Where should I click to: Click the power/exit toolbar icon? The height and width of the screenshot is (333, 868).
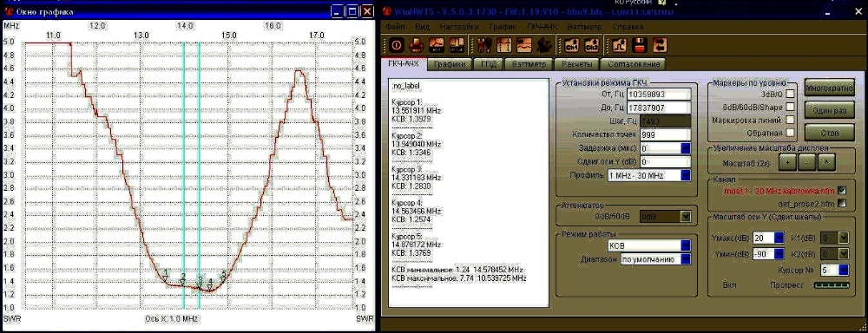coord(397,45)
